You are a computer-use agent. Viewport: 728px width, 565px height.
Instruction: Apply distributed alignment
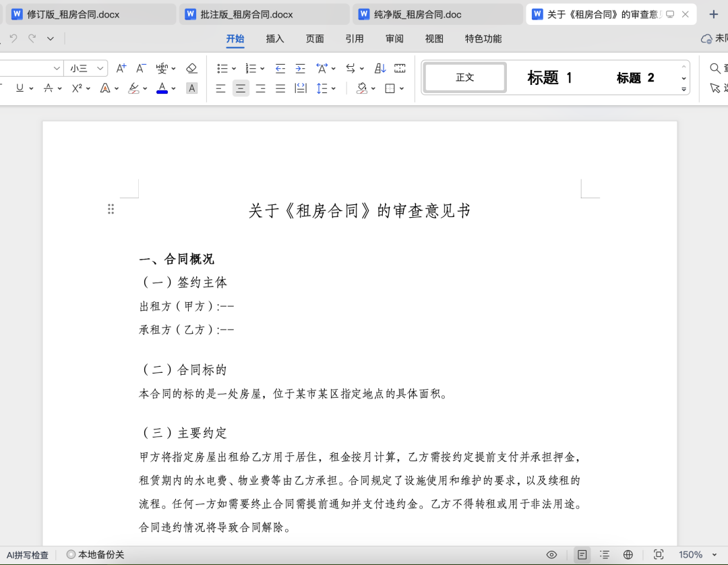click(301, 88)
